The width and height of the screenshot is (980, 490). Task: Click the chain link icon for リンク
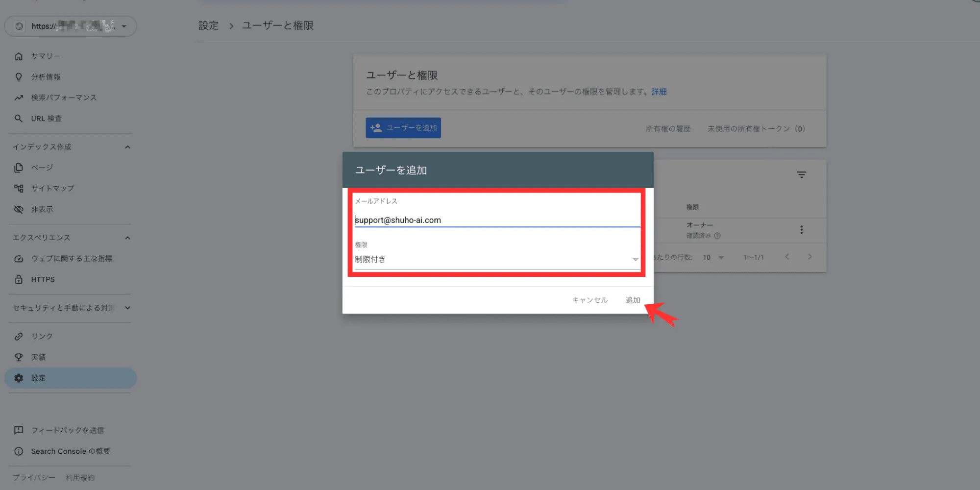point(19,336)
